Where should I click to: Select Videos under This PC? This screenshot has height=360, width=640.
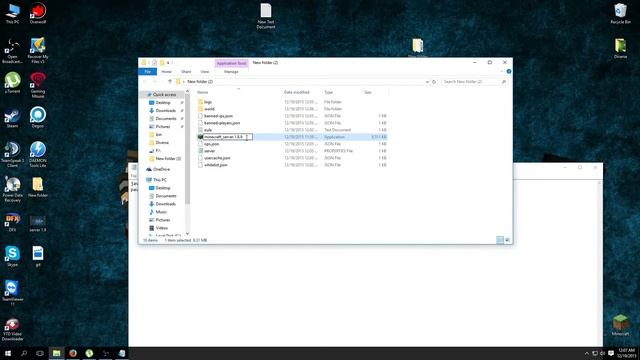click(x=162, y=228)
